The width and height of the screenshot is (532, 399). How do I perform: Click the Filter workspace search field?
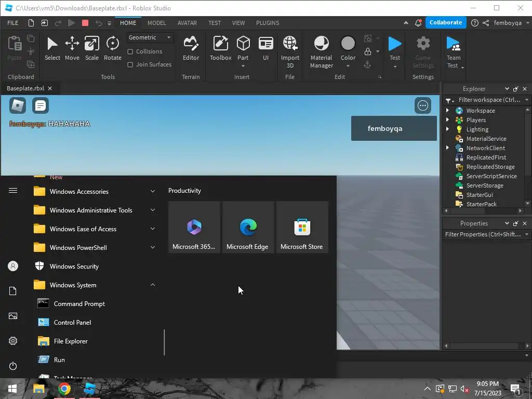(x=489, y=100)
